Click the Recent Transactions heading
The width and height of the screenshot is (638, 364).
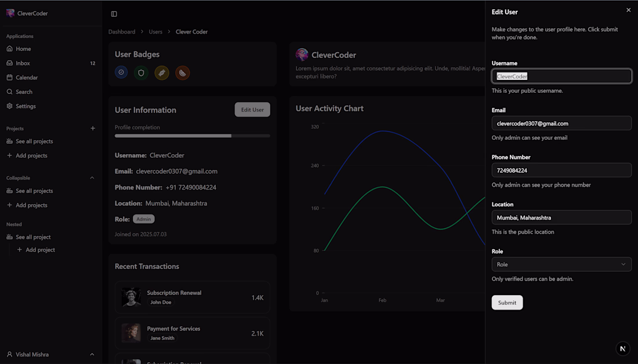tap(147, 267)
